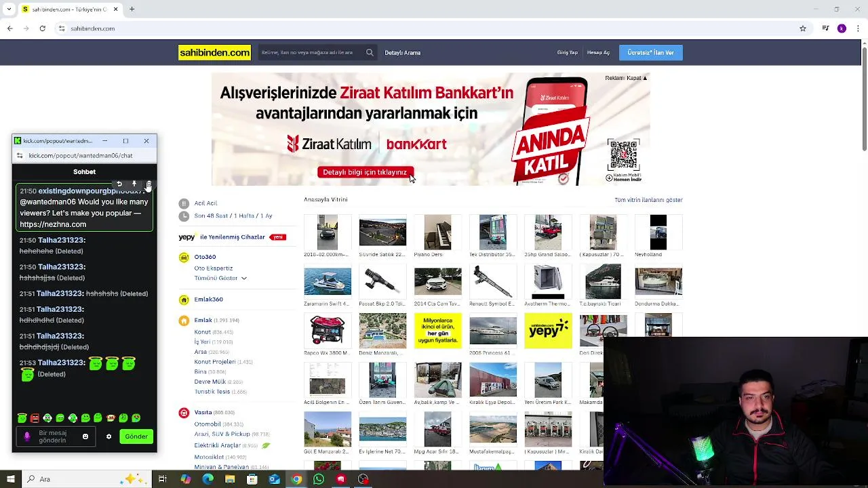The width and height of the screenshot is (868, 488).
Task: Click Detaylı Arama in the header
Action: pos(403,53)
